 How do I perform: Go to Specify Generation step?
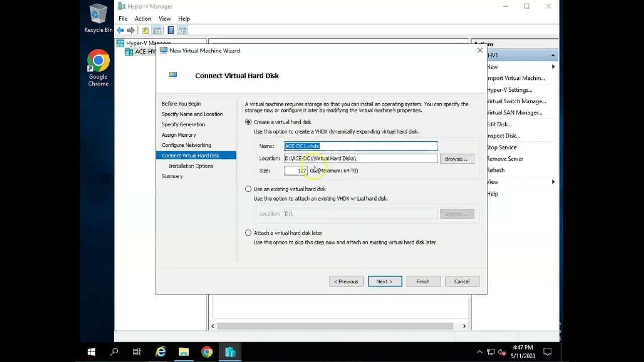tap(183, 125)
